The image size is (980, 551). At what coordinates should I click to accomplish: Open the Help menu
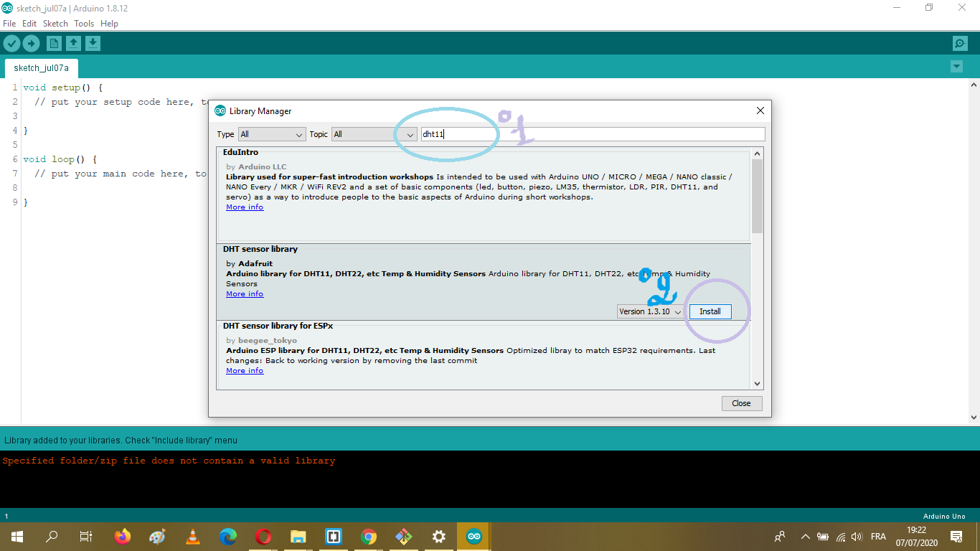pos(109,24)
